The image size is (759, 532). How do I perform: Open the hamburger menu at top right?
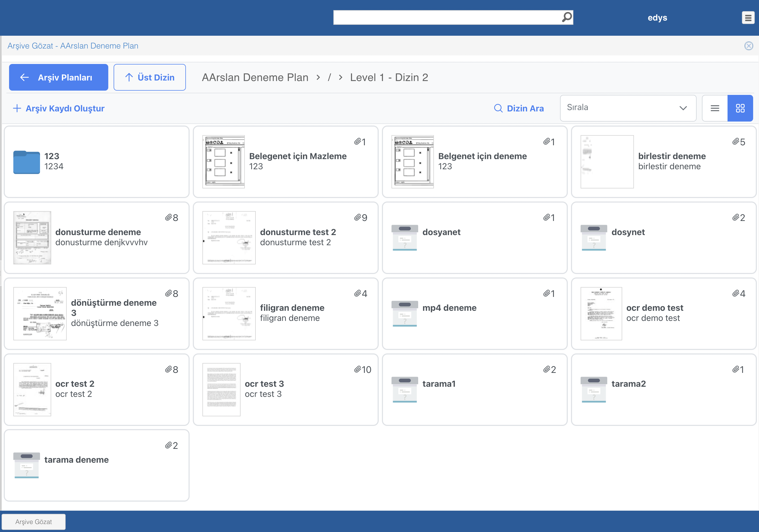[748, 18]
